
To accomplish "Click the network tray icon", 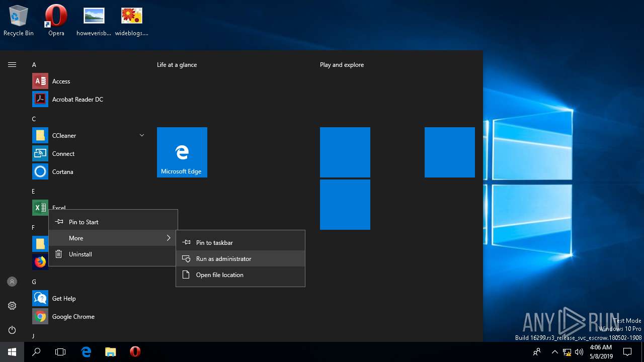I will click(x=567, y=352).
